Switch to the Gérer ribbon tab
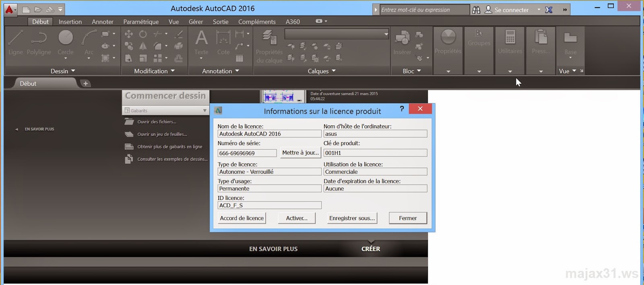 click(196, 22)
